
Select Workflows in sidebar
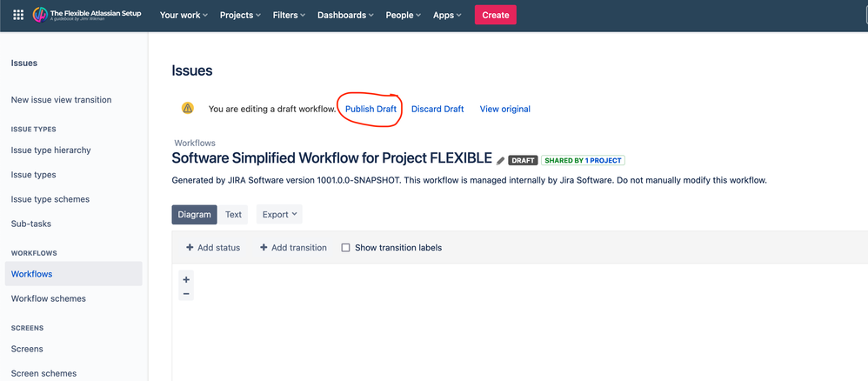point(73,273)
